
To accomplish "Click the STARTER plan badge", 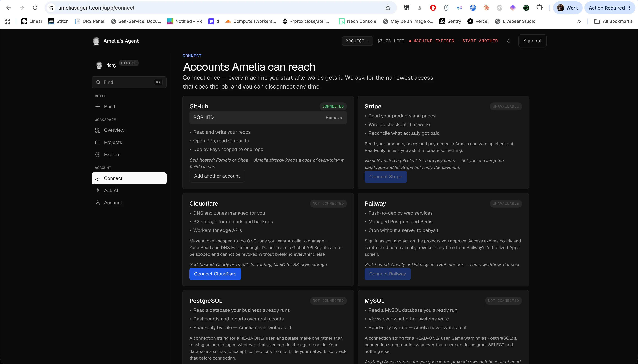I will (x=129, y=63).
